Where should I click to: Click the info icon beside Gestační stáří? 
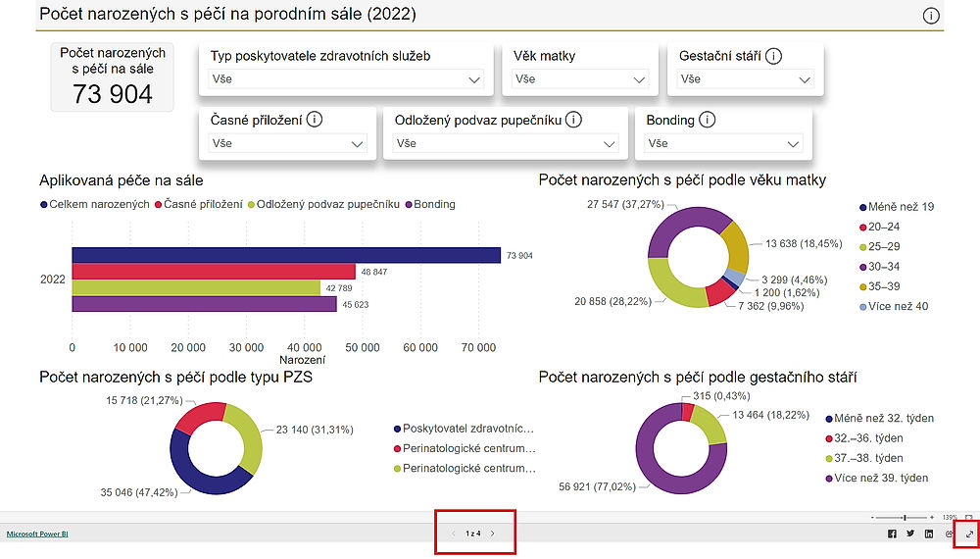774,56
